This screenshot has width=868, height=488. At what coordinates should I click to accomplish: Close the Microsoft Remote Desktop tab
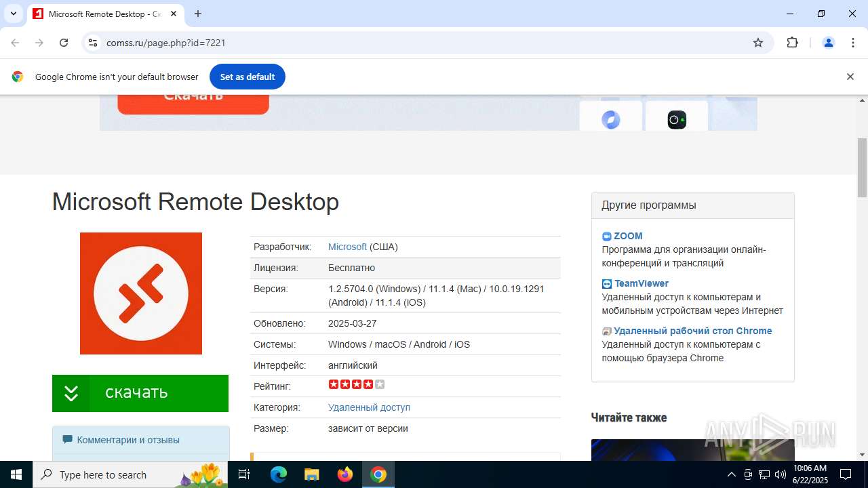174,14
